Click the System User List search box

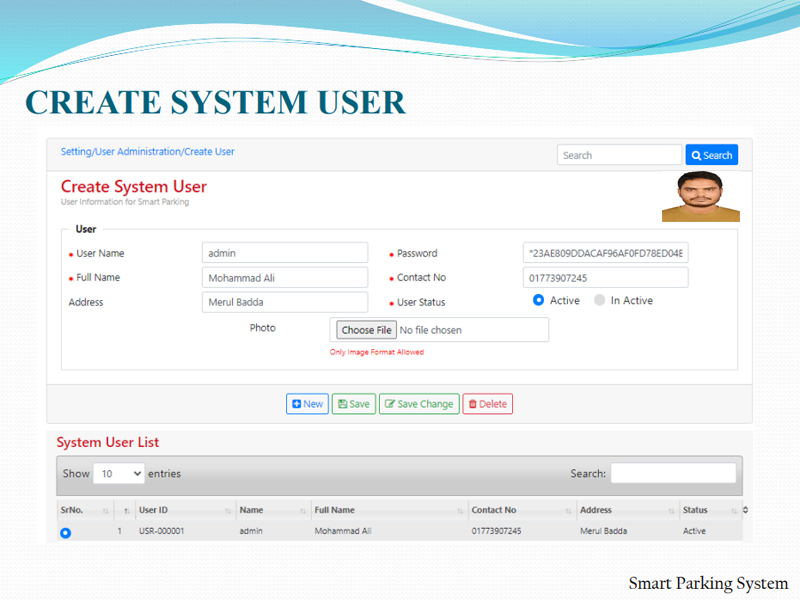click(673, 473)
